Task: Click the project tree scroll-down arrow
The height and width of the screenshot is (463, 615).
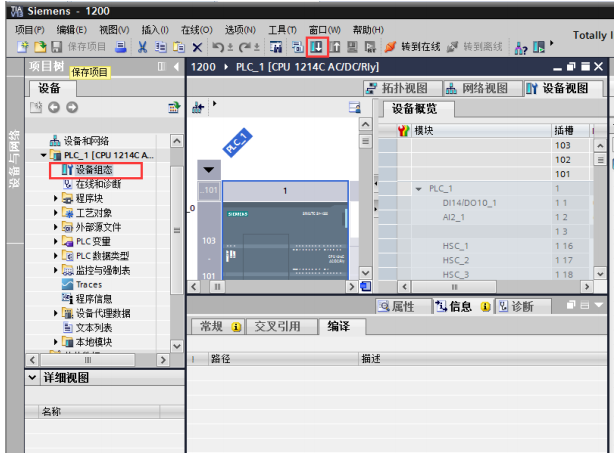Action: tap(177, 346)
